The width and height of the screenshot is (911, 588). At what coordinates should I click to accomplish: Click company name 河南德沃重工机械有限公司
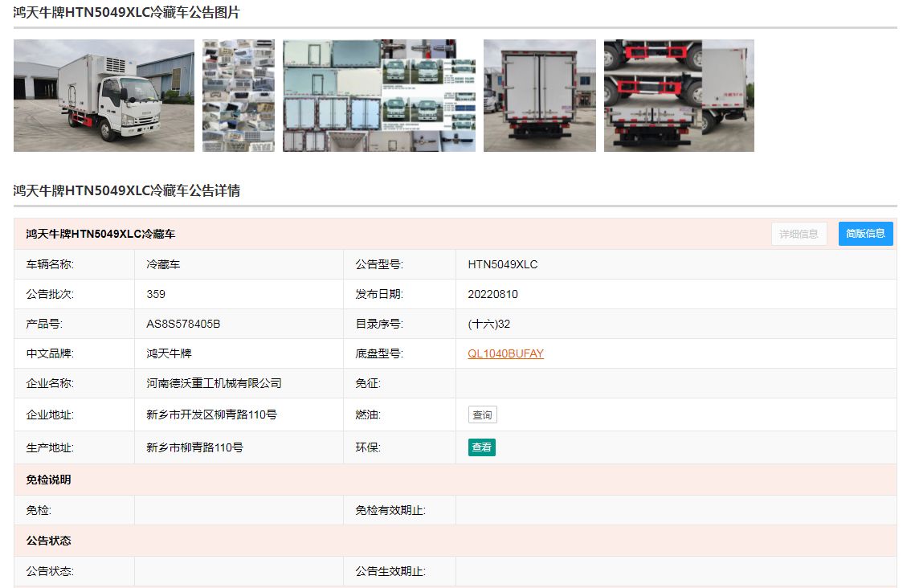[x=214, y=383]
